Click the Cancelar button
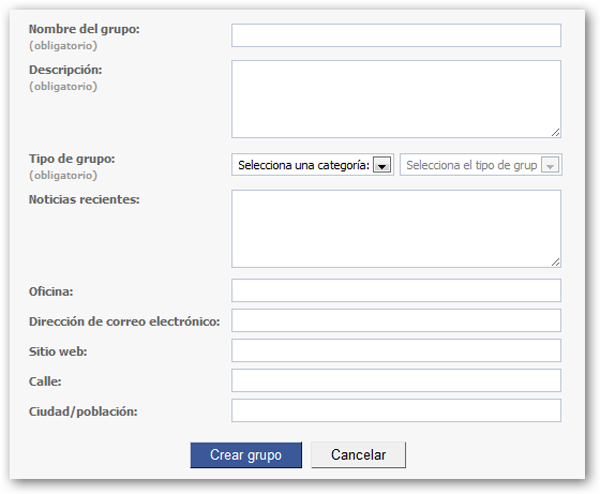The image size is (600, 494). (x=358, y=455)
